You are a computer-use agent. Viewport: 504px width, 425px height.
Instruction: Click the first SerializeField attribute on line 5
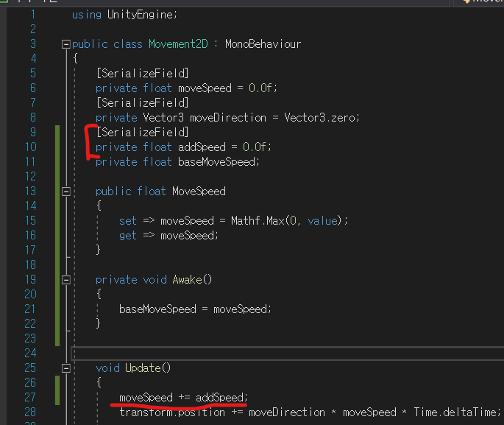tap(142, 74)
